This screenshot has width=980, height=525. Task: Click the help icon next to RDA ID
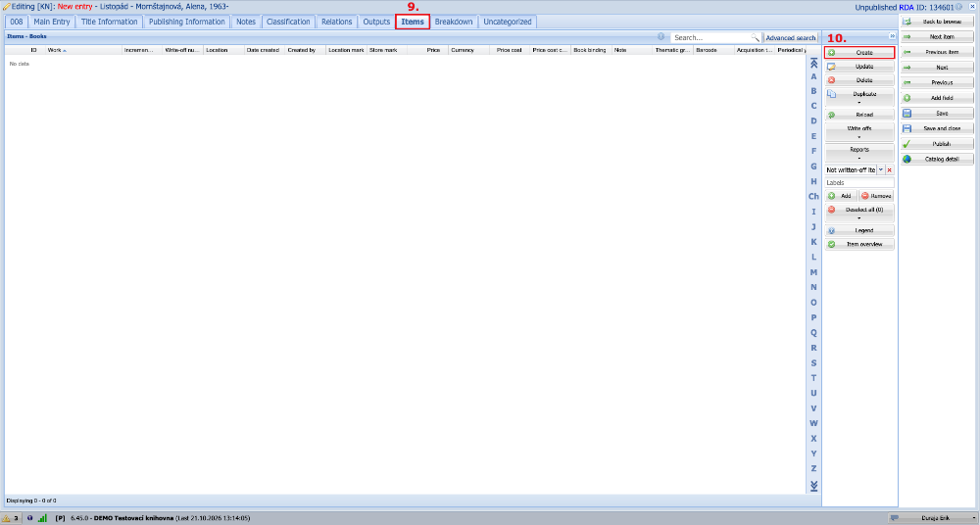click(x=958, y=7)
